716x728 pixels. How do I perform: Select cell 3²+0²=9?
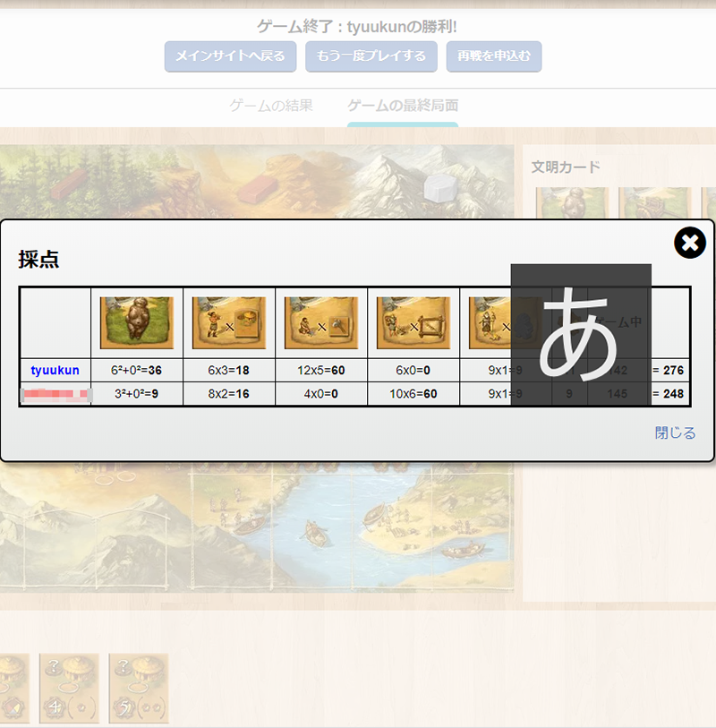[x=136, y=394]
